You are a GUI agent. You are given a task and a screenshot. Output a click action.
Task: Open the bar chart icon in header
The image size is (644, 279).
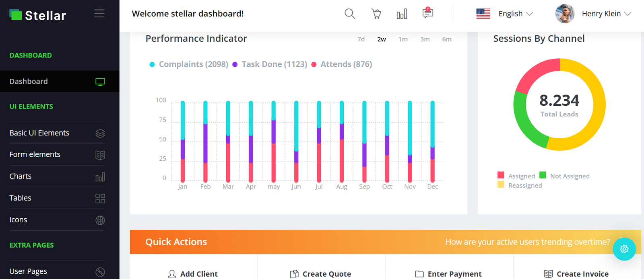[x=402, y=14]
